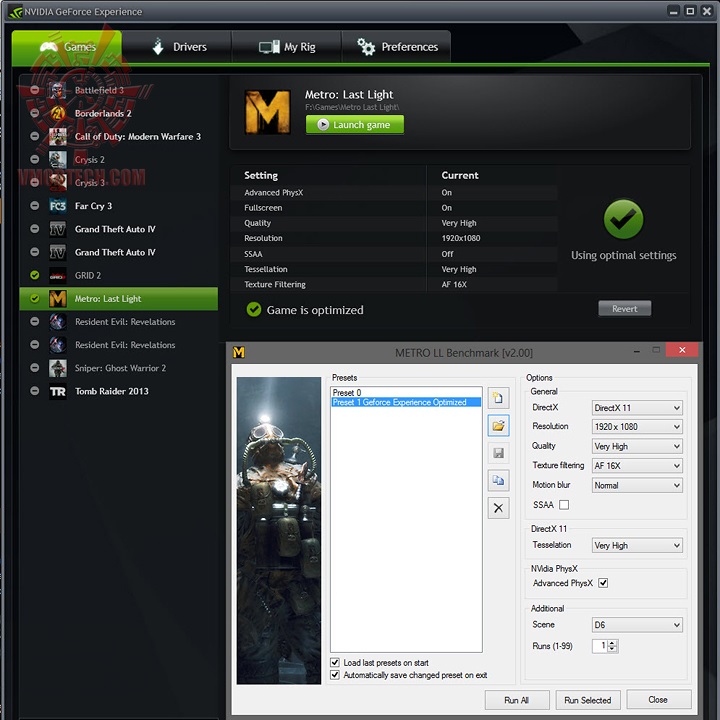
Task: Toggle Load last presets on start
Action: (x=335, y=662)
